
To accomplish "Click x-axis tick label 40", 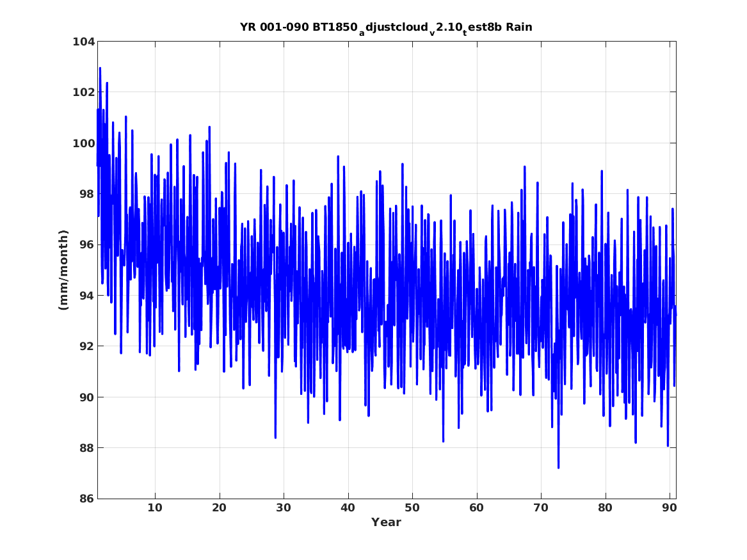I will click(348, 508).
